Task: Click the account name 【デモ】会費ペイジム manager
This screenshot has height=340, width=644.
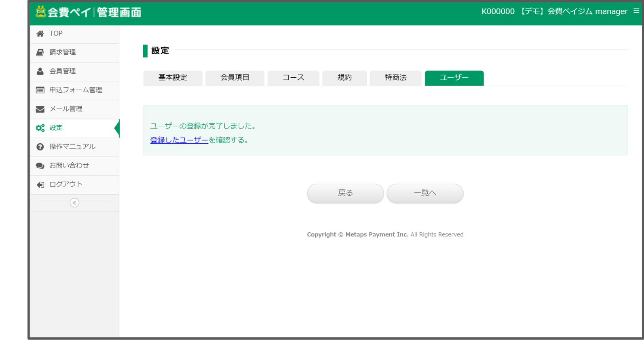Action: coord(574,11)
